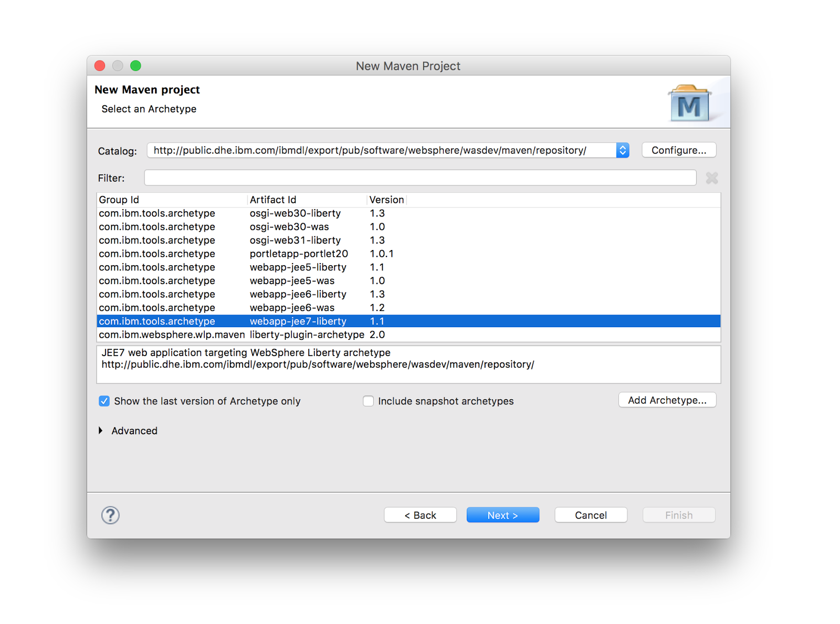Viewport: 840px width, 624px height.
Task: Select the liberty-plugin-archetype row
Action: pos(409,335)
